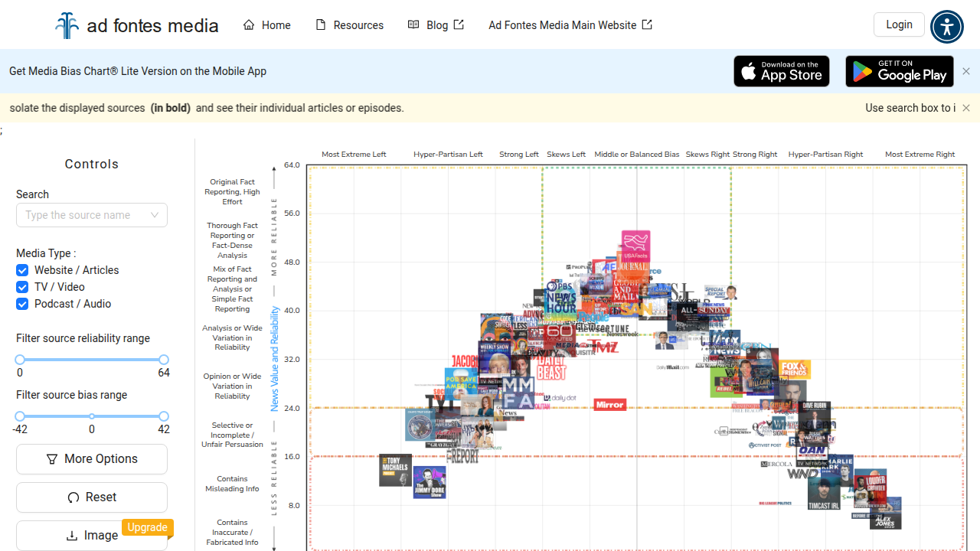The width and height of the screenshot is (980, 551).
Task: Select the Timcast IRL logo
Action: (824, 494)
